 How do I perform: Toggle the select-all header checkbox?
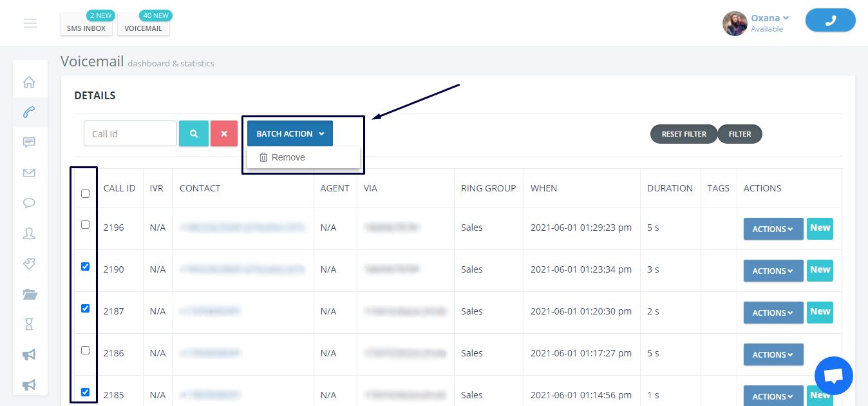coord(86,194)
